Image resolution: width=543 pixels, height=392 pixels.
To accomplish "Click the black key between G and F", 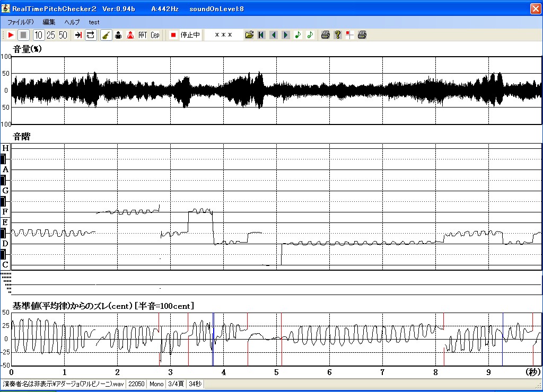I will 3,201.
